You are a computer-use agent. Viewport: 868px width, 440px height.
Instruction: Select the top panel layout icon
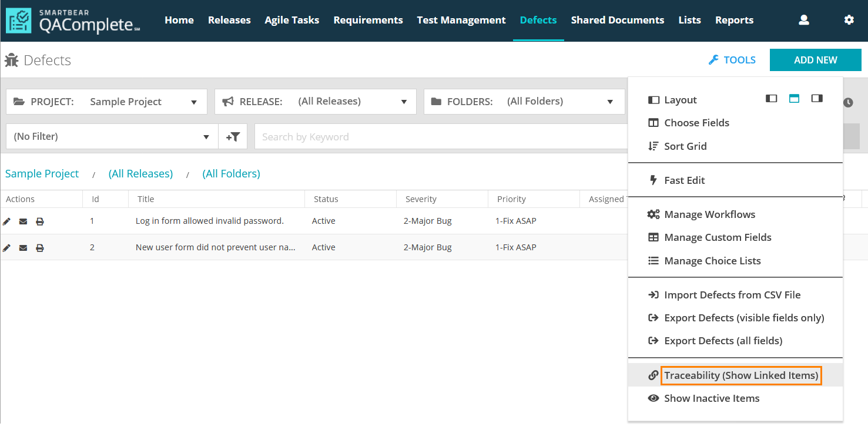tap(794, 99)
